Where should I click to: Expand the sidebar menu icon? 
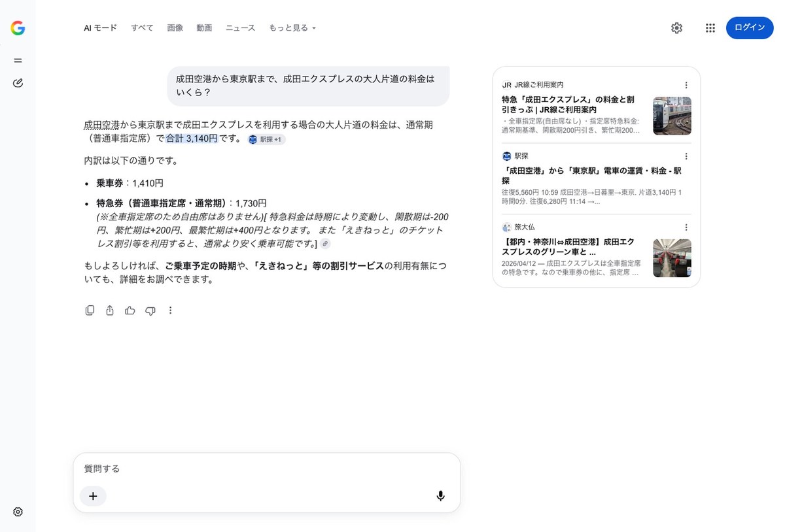click(18, 60)
